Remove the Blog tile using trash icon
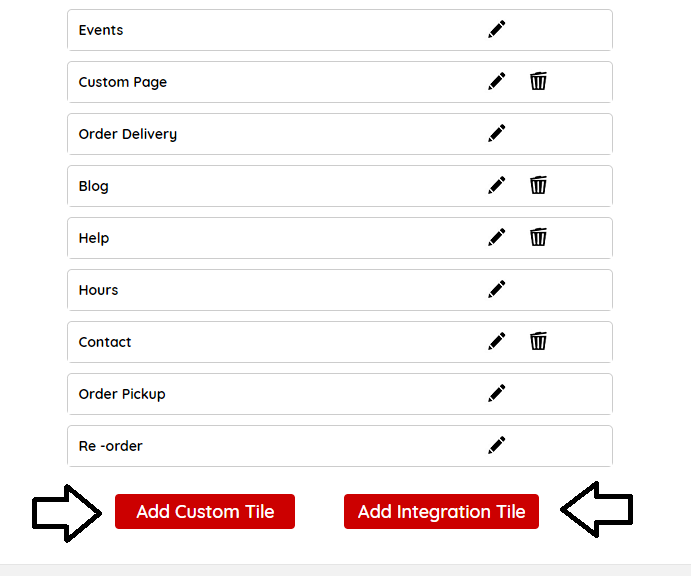The image size is (691, 576). coord(538,186)
